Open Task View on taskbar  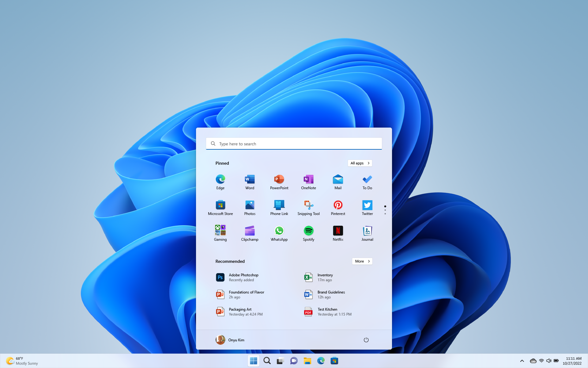280,360
